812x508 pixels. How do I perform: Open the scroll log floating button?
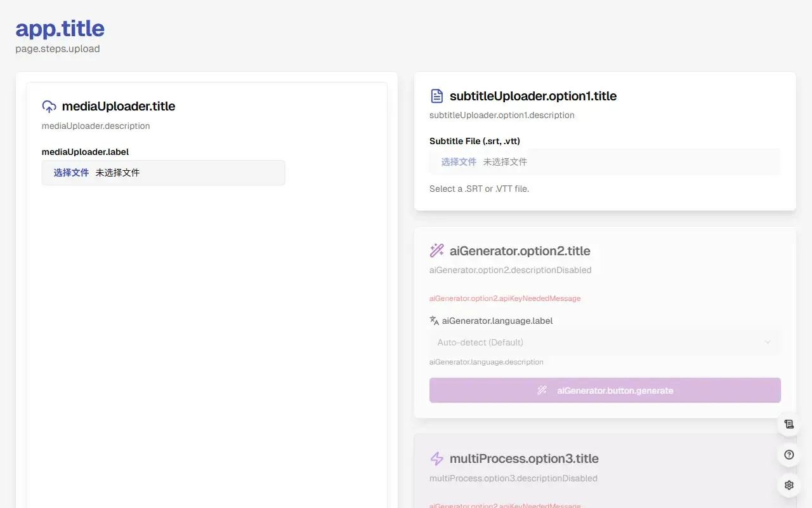(789, 424)
